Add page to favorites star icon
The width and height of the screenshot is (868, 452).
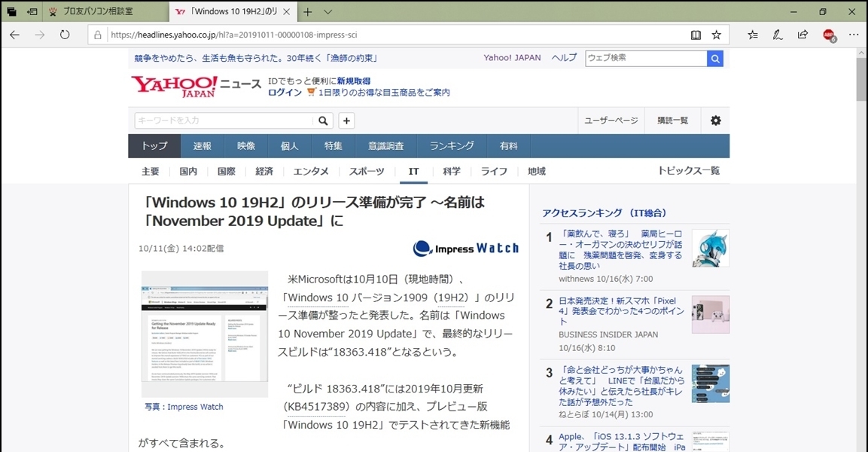(717, 35)
